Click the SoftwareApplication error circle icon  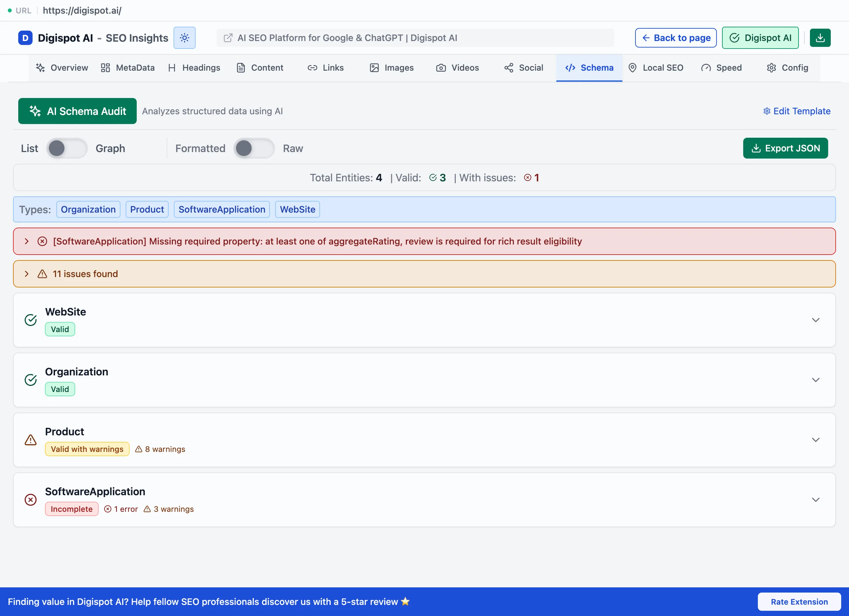(31, 500)
